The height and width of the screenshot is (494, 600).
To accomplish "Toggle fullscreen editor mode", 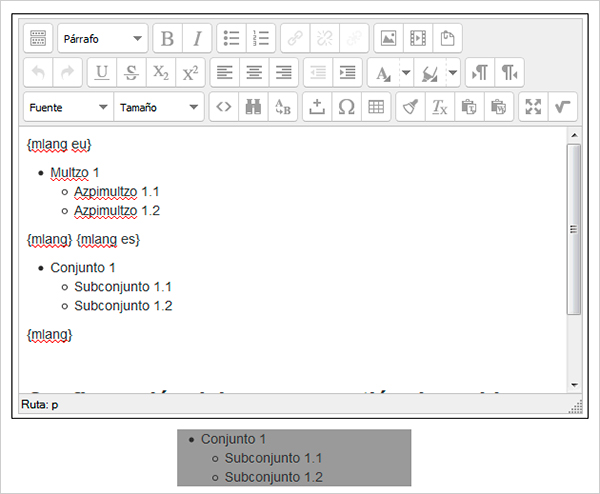I will pos(532,106).
